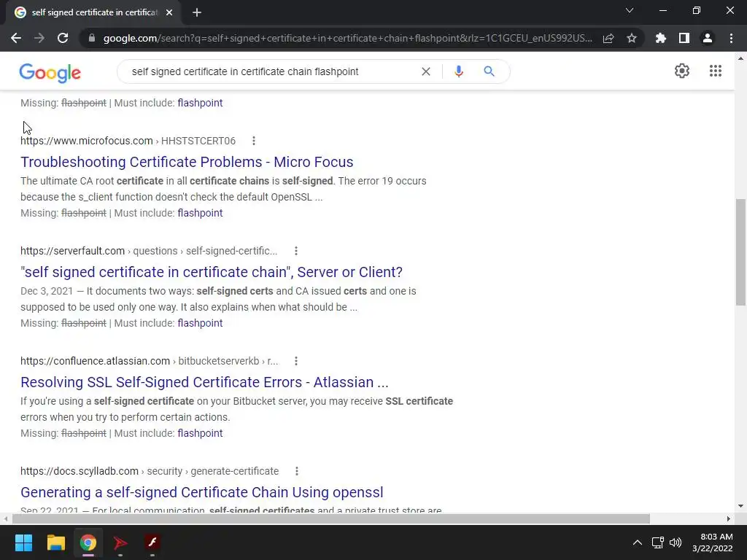Clear the search query with X
The image size is (747, 560).
pyautogui.click(x=426, y=71)
